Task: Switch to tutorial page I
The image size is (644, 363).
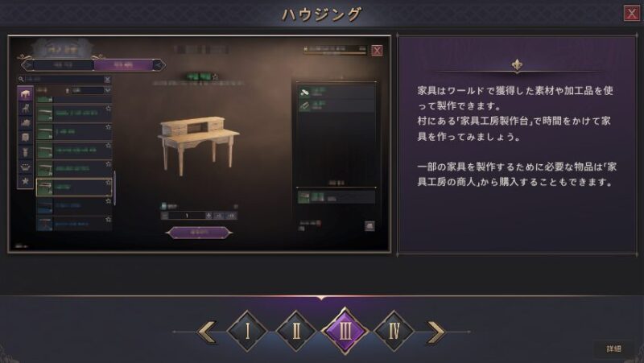Action: tap(247, 331)
